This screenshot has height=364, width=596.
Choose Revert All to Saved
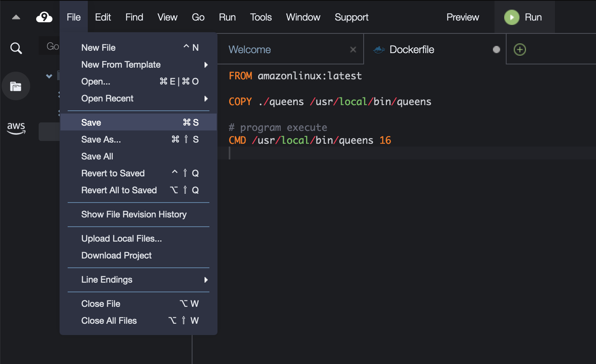(x=139, y=190)
